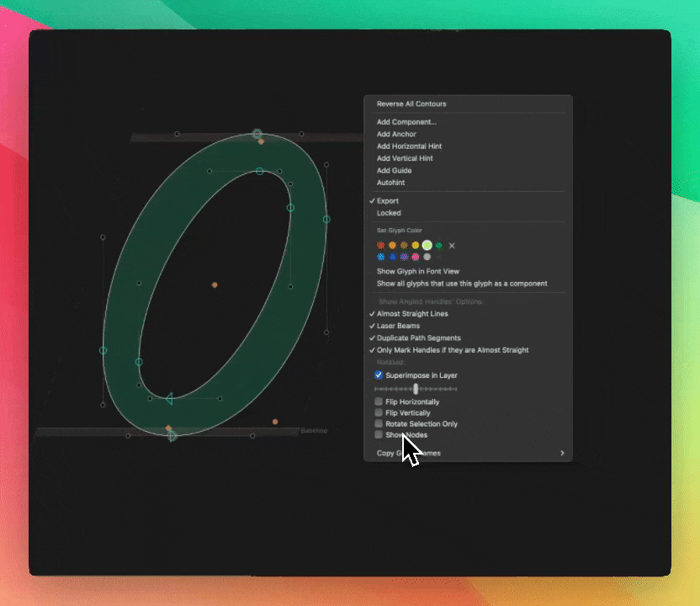The width and height of the screenshot is (700, 606).
Task: Choose Reverse All Contours
Action: pyautogui.click(x=411, y=104)
